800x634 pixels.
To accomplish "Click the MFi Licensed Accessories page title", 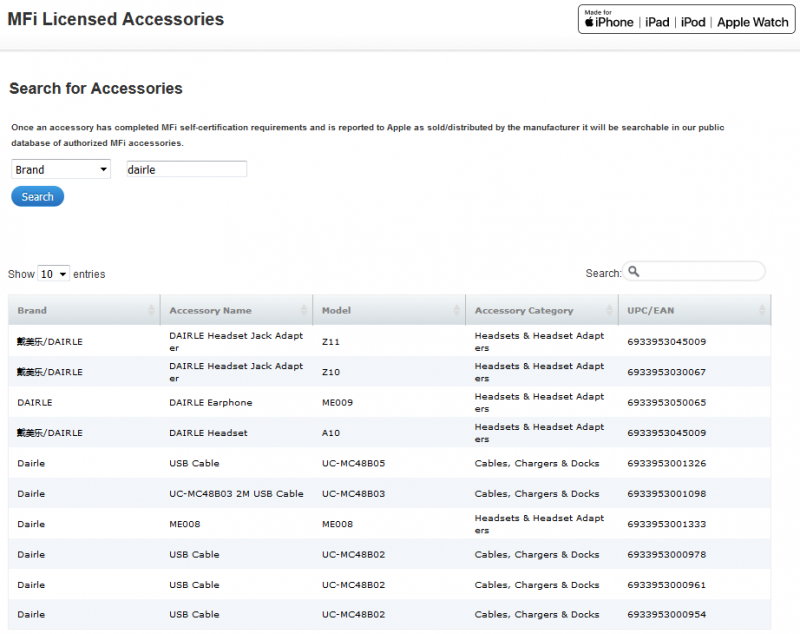I will tap(116, 20).
